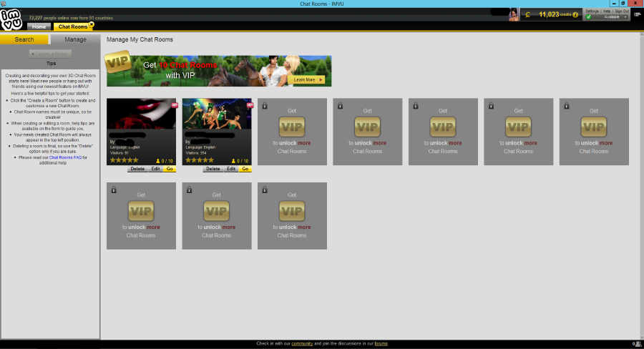Image resolution: width=644 pixels, height=349 pixels.
Task: Click the Tips heading in the sidebar
Action: click(51, 64)
